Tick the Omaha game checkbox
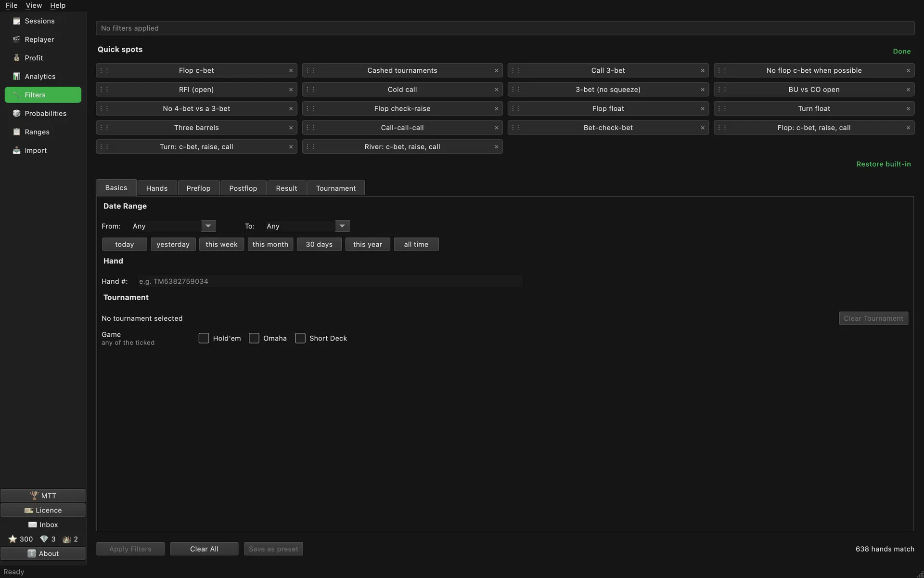Viewport: 924px width, 578px height. tap(254, 338)
